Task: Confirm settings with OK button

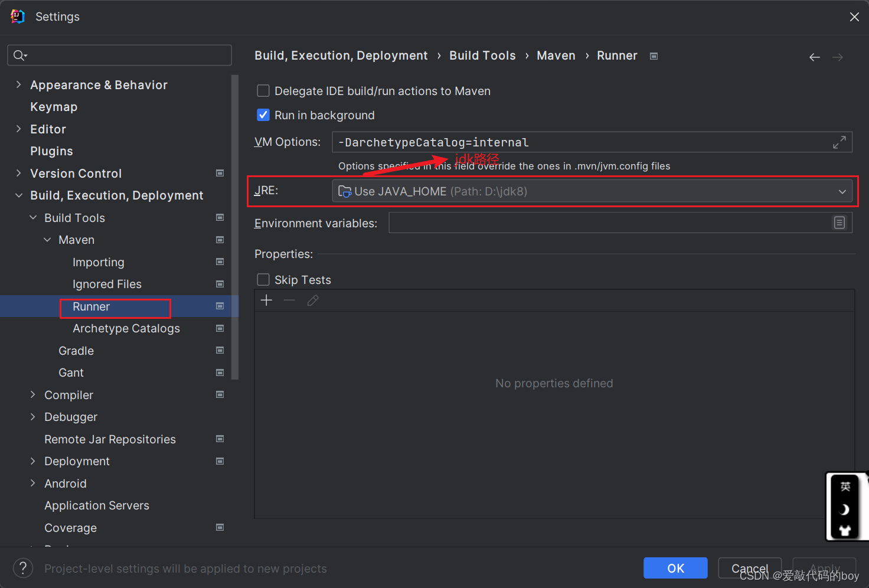Action: [675, 568]
